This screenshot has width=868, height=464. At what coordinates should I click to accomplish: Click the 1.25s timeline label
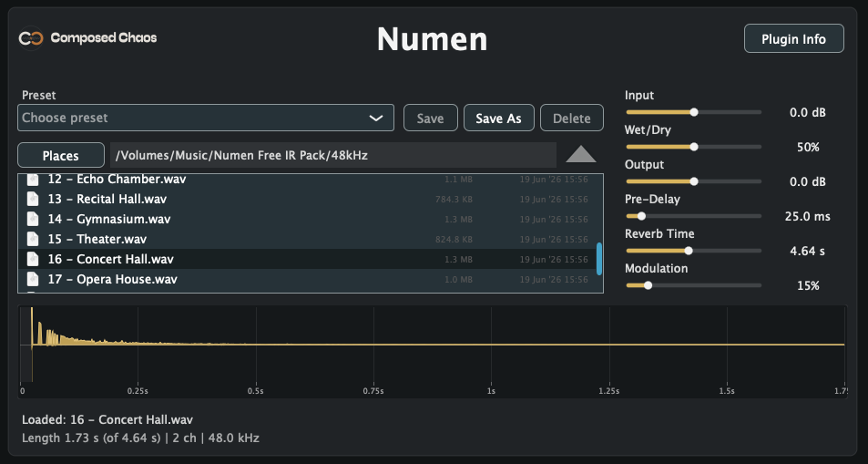click(609, 391)
